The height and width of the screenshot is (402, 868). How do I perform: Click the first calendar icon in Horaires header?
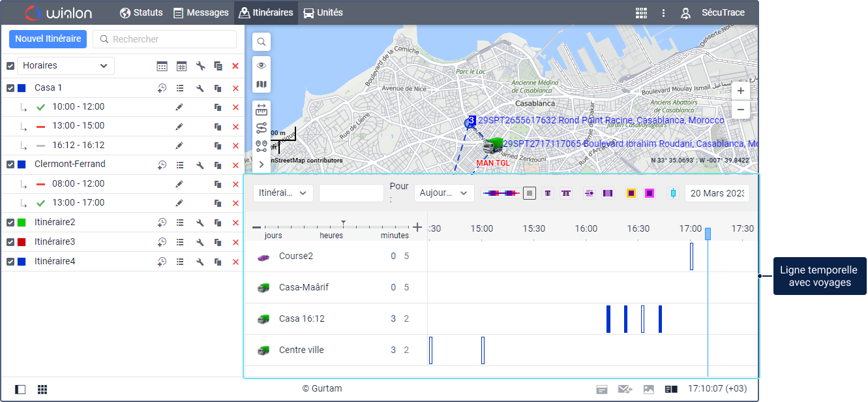pyautogui.click(x=162, y=66)
